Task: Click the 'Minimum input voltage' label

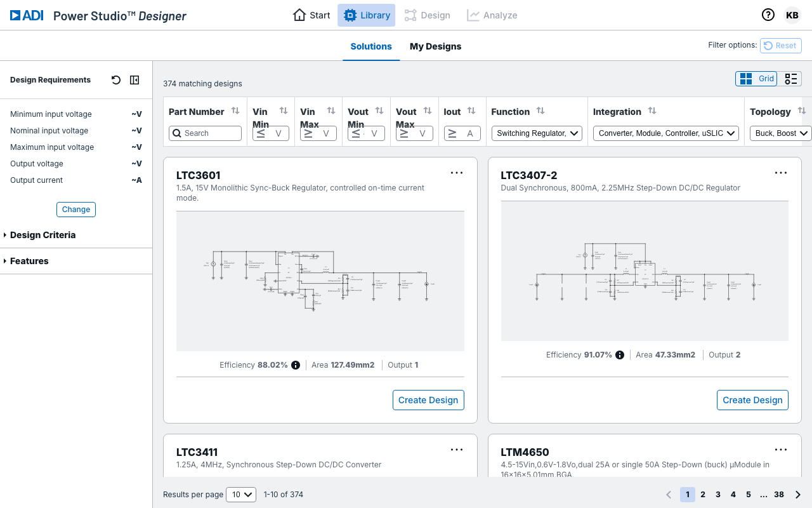Action: click(51, 114)
